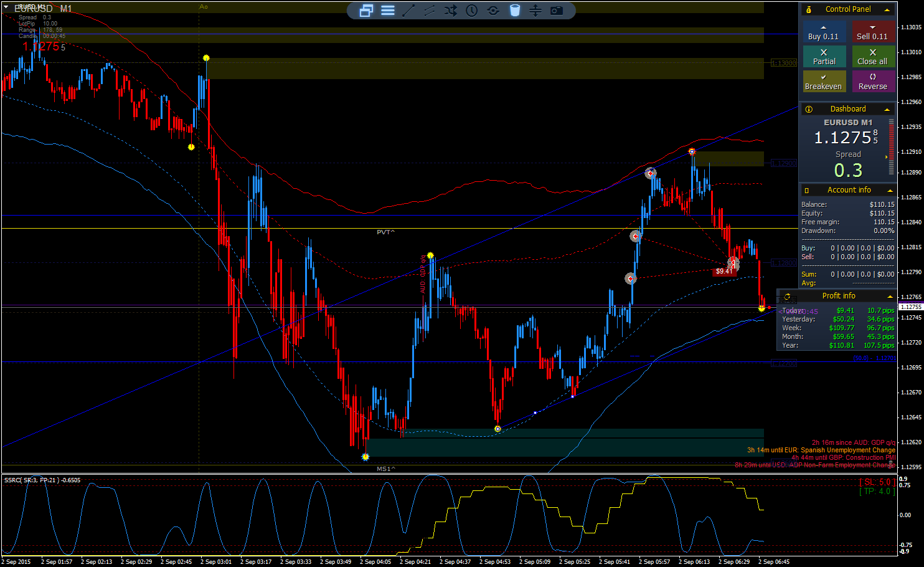The height and width of the screenshot is (567, 924).
Task: Click the Year profit value $110.81
Action: coord(842,345)
